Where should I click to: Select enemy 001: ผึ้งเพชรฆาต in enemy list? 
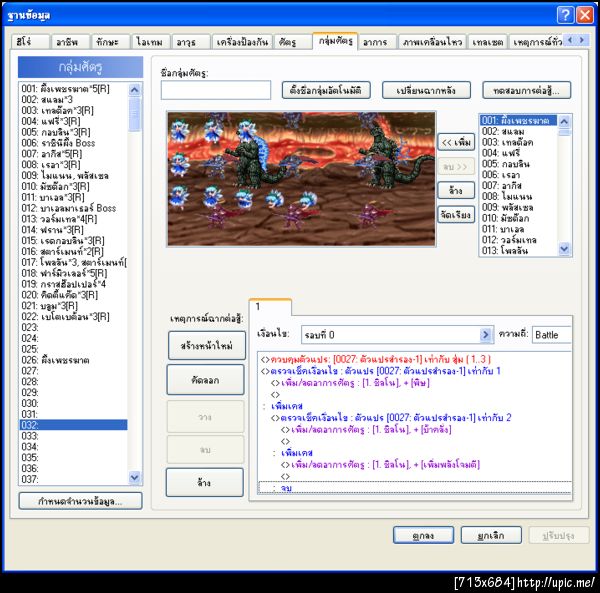[519, 120]
